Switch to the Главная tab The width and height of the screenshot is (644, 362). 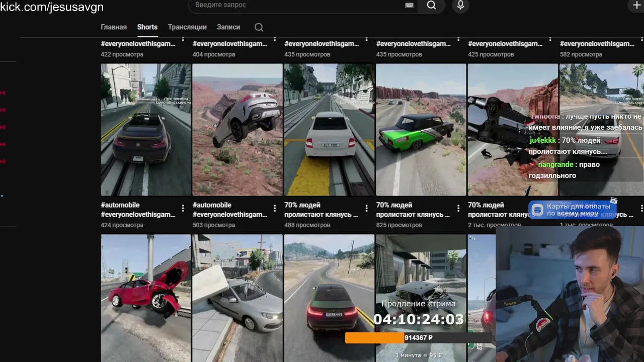click(114, 27)
